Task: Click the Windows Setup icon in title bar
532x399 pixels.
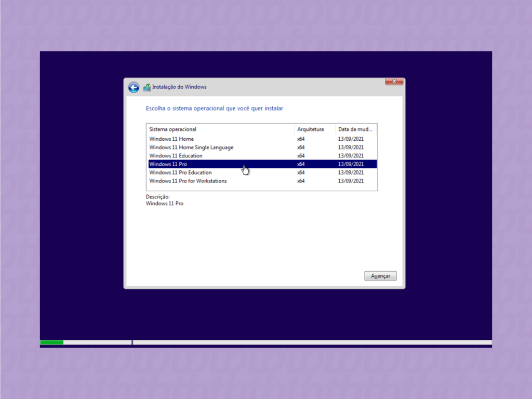Action: (147, 87)
